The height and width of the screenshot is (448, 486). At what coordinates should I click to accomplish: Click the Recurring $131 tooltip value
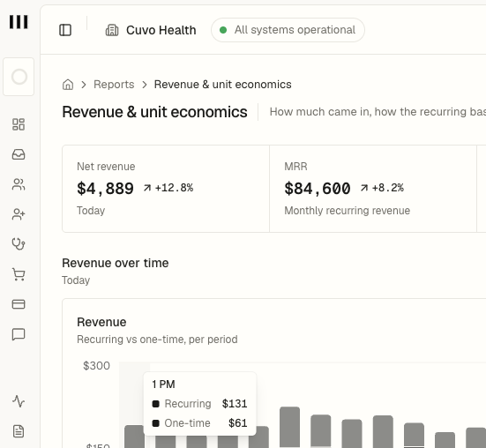pyautogui.click(x=235, y=404)
